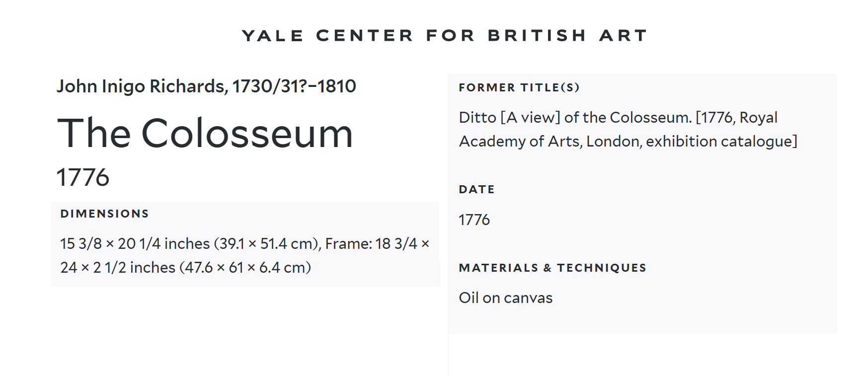868x377 pixels.
Task: Select the "exhibition catalogue]" text
Action: pyautogui.click(x=721, y=142)
